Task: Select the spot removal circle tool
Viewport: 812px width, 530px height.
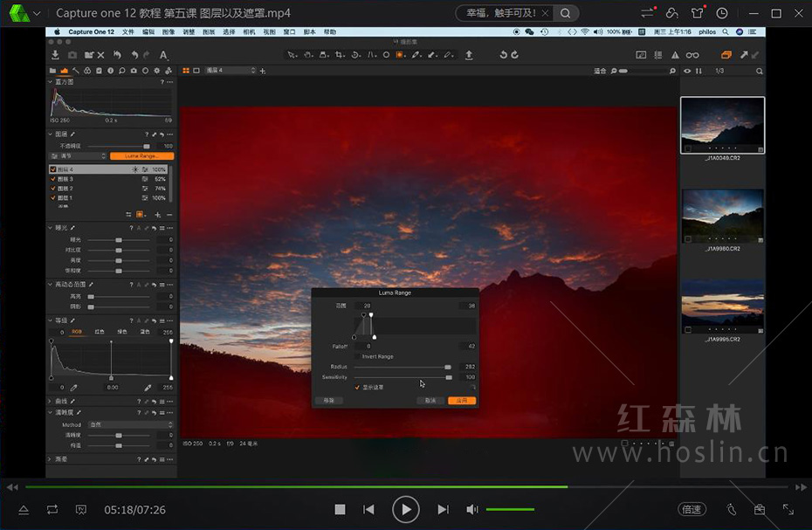Action: [386, 55]
